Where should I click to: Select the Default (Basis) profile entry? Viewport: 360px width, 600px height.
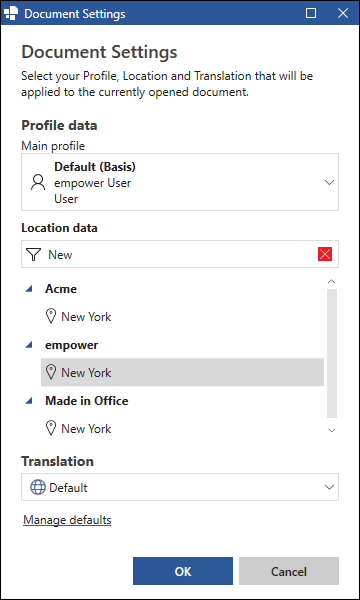pyautogui.click(x=180, y=182)
